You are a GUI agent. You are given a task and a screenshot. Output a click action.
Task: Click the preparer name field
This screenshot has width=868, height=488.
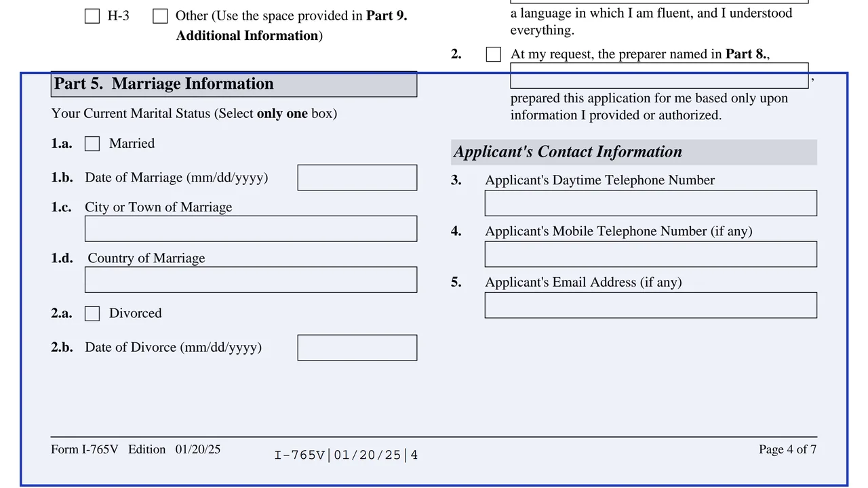point(659,76)
